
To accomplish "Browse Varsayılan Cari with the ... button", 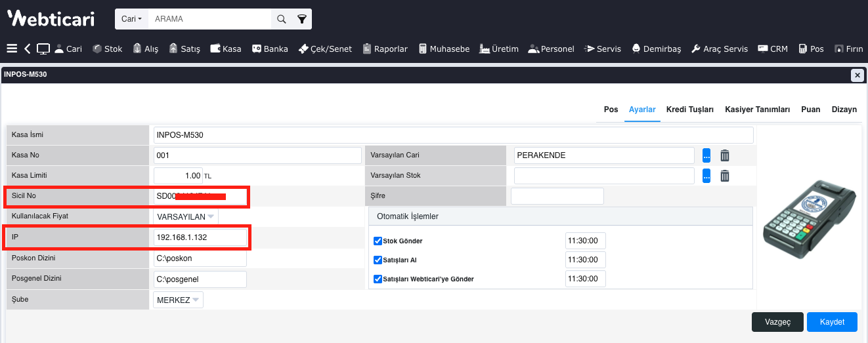I will 706,155.
